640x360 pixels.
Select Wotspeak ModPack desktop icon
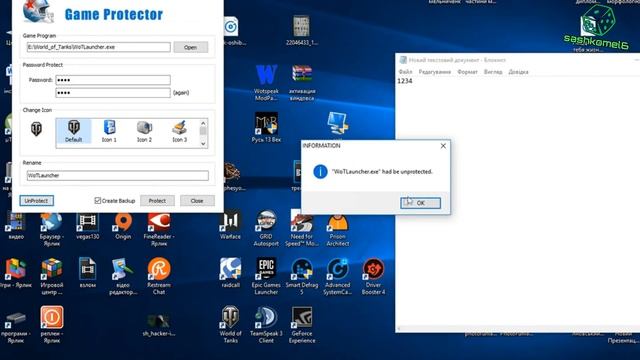(266, 83)
